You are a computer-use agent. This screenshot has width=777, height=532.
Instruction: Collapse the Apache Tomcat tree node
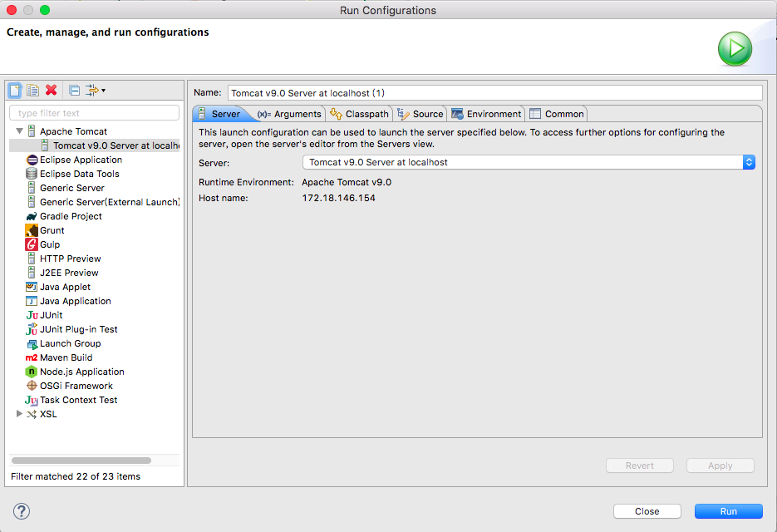coord(19,131)
